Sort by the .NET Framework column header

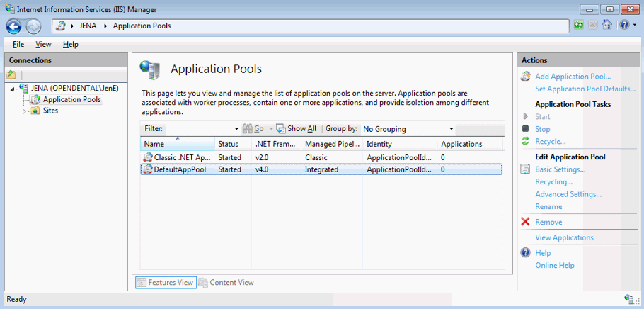tap(277, 144)
